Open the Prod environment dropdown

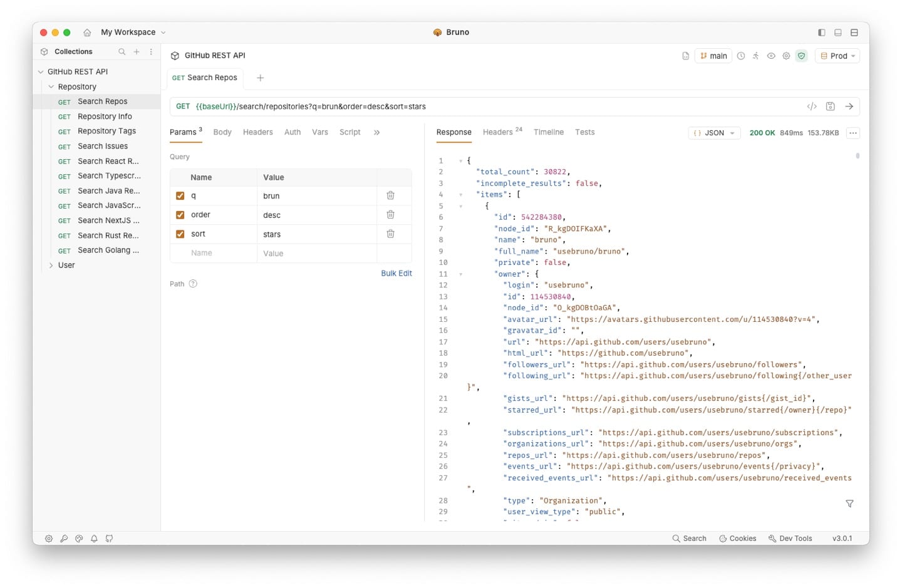(837, 56)
